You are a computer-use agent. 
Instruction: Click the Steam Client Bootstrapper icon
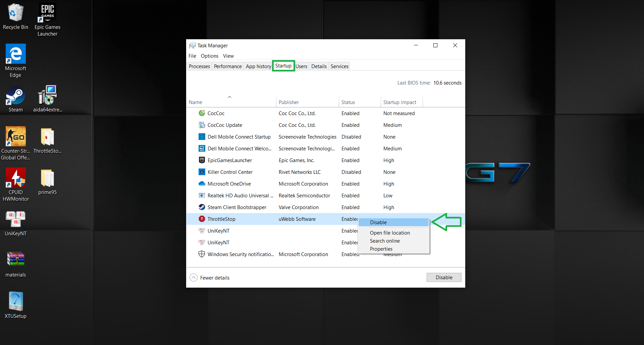(x=202, y=207)
